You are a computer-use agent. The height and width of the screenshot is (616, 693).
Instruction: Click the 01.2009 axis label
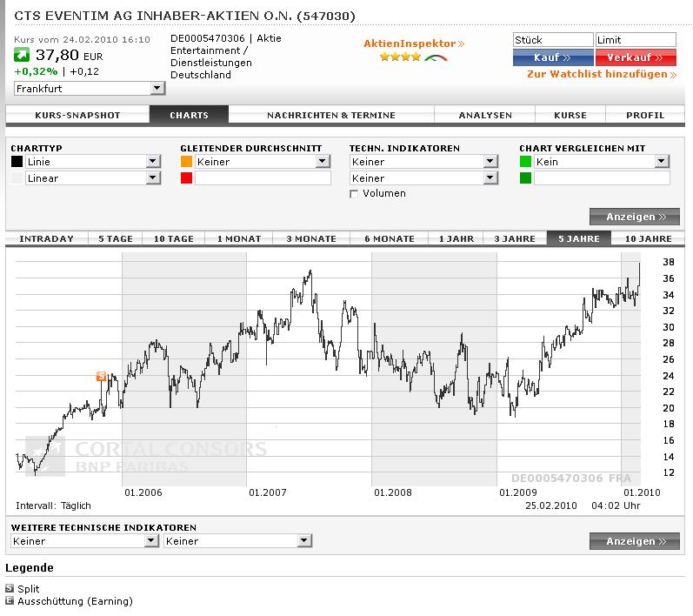coord(518,492)
